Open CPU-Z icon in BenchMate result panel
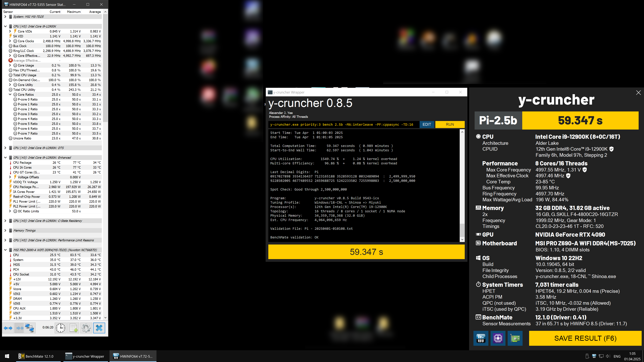644x362 pixels. [x=498, y=338]
